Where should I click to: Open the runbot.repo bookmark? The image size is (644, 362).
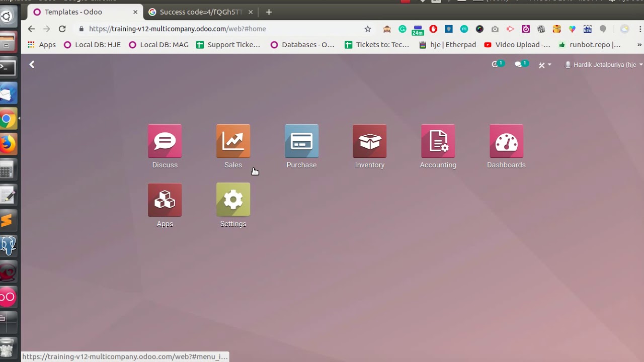tap(589, 45)
